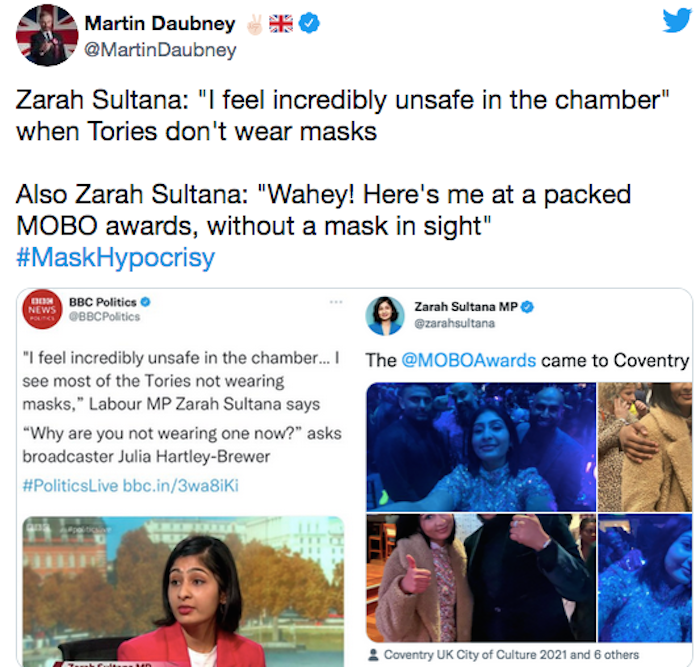Open the thumbs-up photo thumbnail

[x=481, y=578]
